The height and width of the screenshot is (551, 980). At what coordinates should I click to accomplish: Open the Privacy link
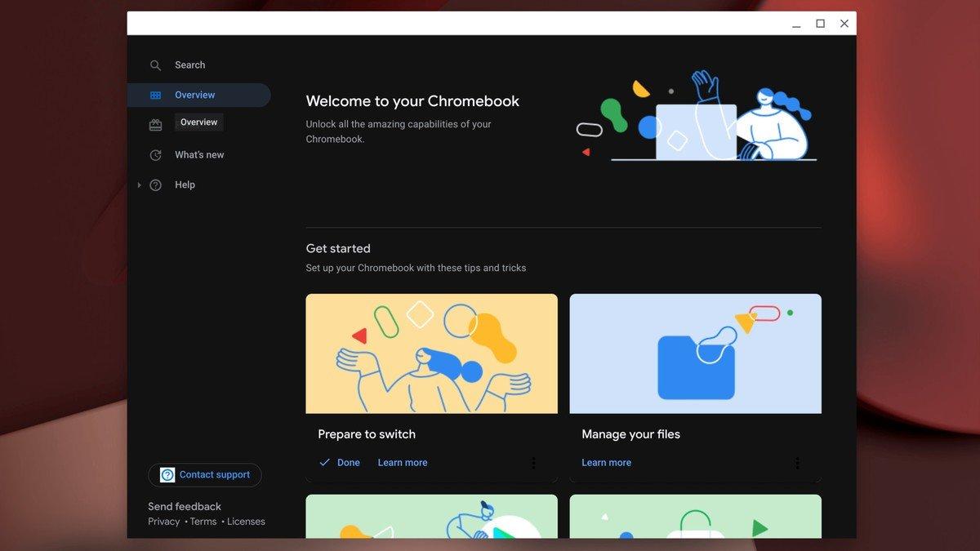(163, 521)
